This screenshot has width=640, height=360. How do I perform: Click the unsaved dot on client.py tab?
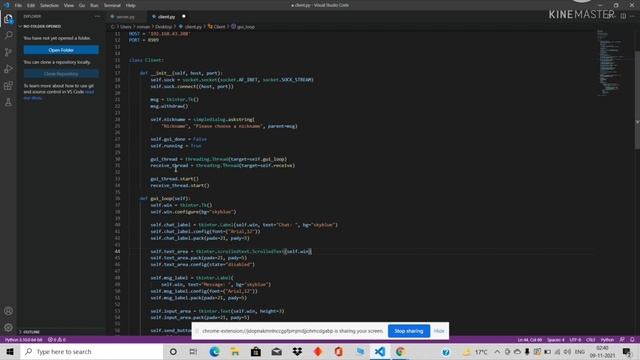pyautogui.click(x=184, y=16)
